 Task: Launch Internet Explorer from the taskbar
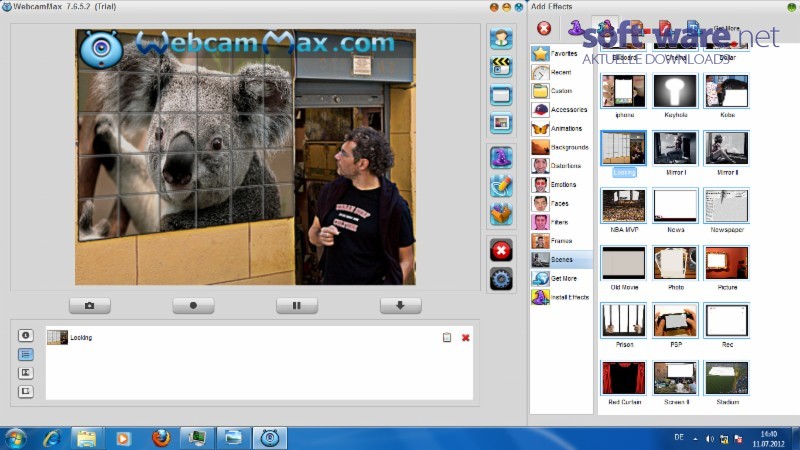click(x=52, y=438)
